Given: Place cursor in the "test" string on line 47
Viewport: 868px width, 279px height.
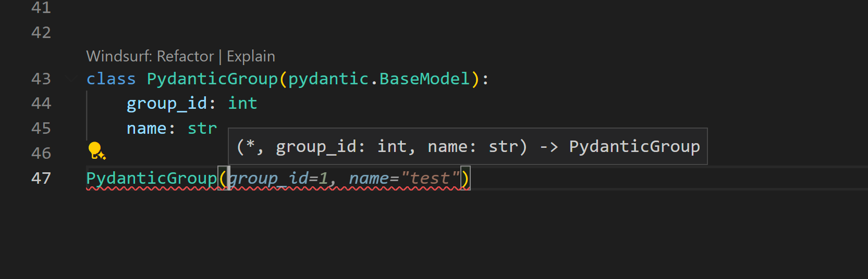Looking at the screenshot, I should pyautogui.click(x=430, y=178).
